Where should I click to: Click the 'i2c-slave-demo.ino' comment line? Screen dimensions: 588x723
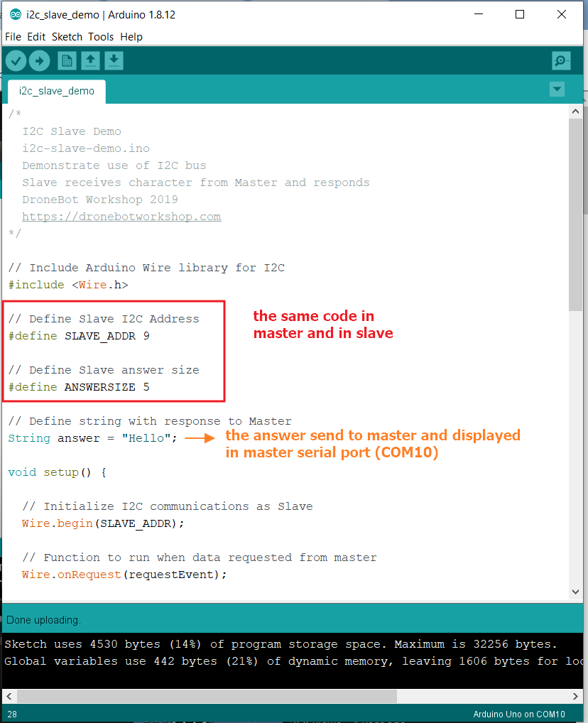click(x=86, y=148)
